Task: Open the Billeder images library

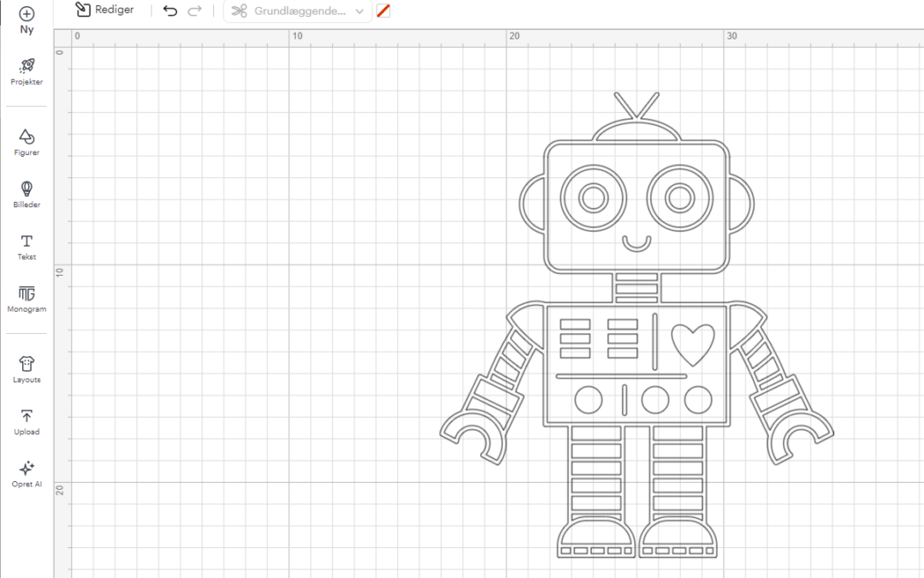Action: [x=27, y=189]
